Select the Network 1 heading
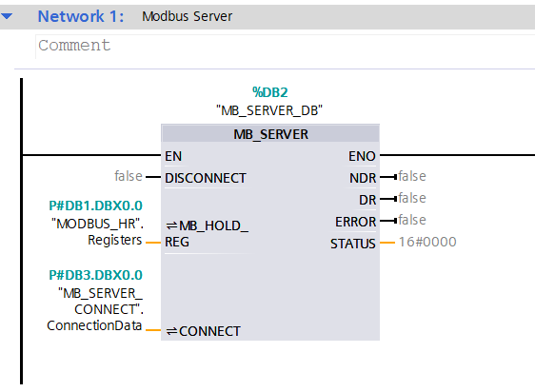 [x=81, y=16]
